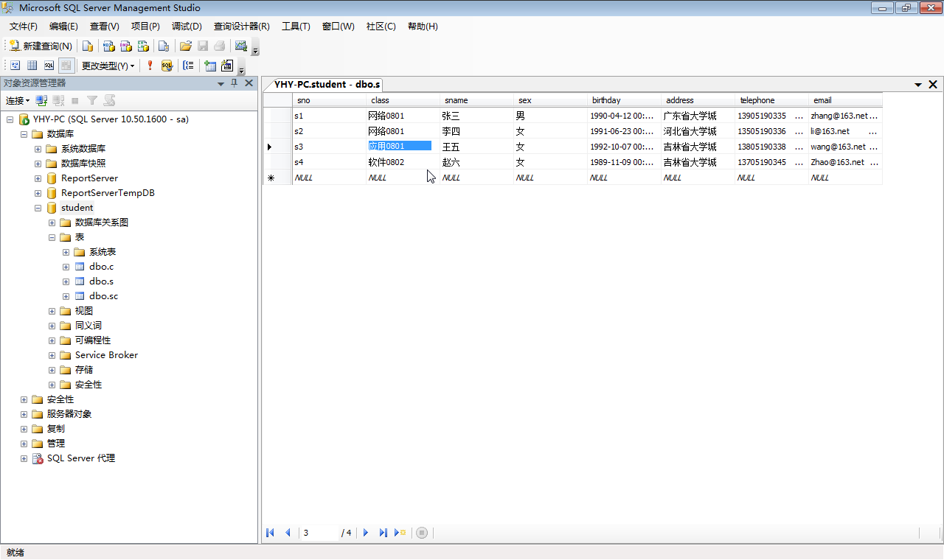Click the Analysis Services XMLA Query icon
The width and height of the screenshot is (944, 560).
143,46
